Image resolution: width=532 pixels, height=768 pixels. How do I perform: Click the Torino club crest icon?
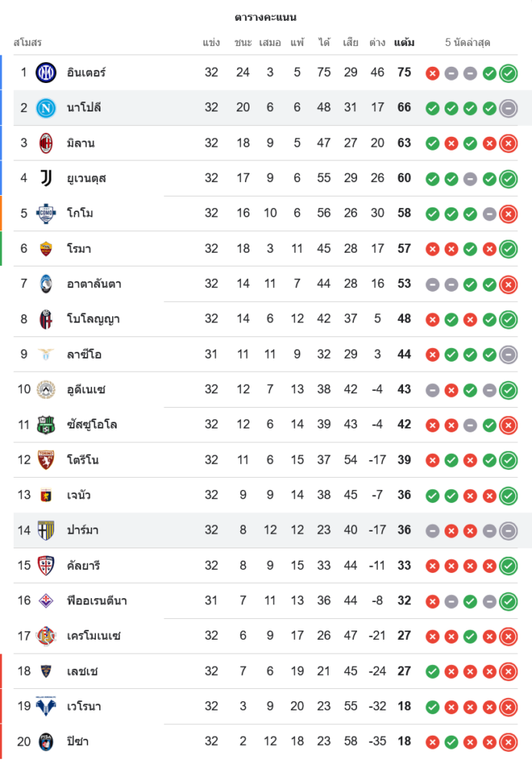[x=46, y=460]
